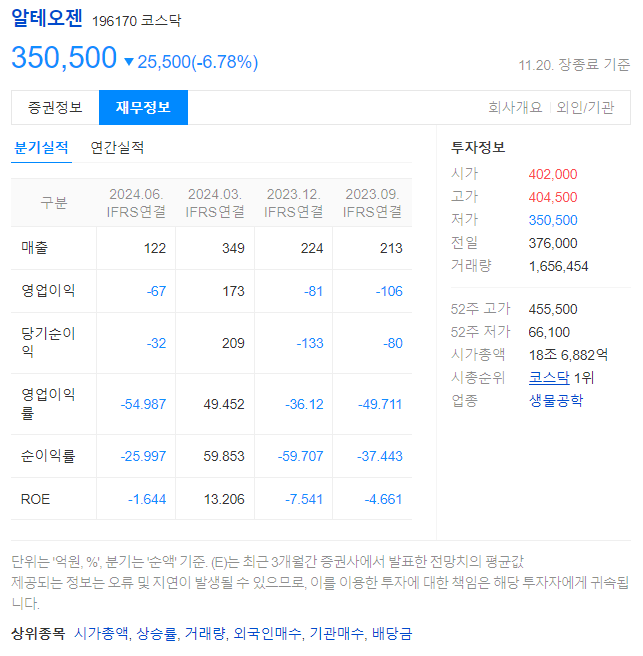Click the stock code 196170 코스닥
The height and width of the screenshot is (656, 643).
[136, 20]
